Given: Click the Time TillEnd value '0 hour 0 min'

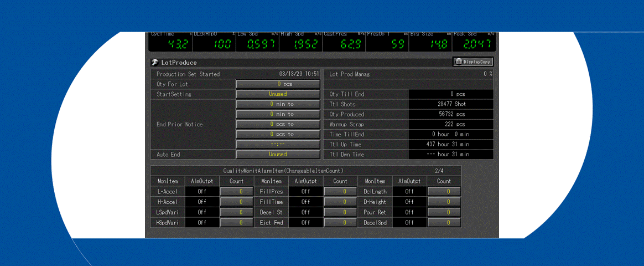Looking at the screenshot, I should click(x=451, y=134).
